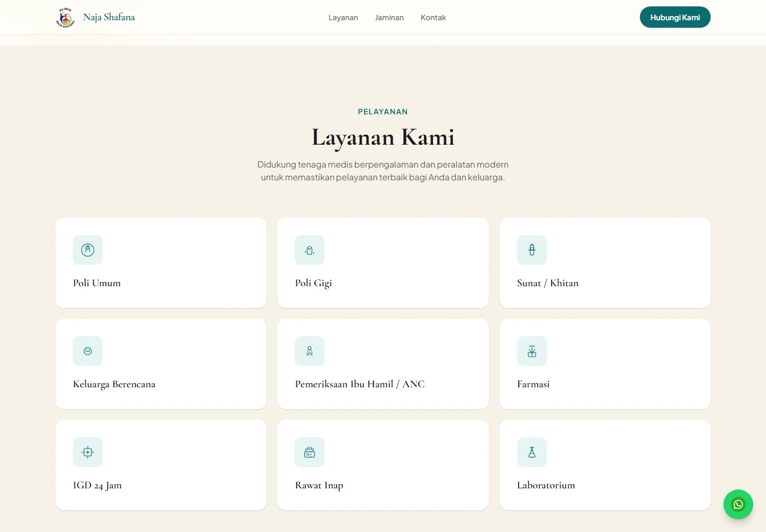This screenshot has height=532, width=766.
Task: Select the Farmasi card title
Action: coord(533,384)
